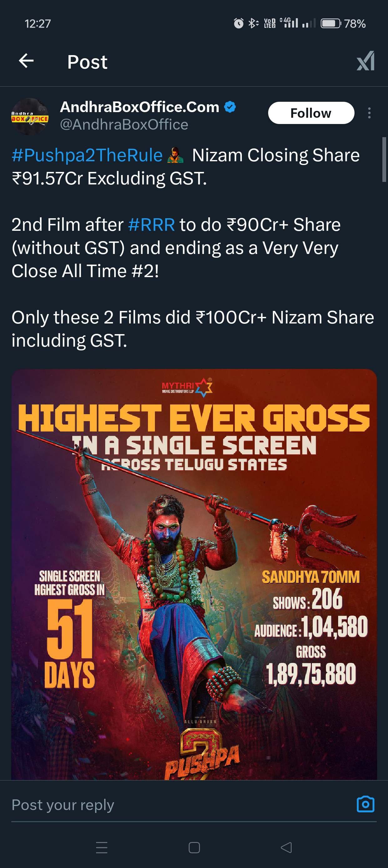Screen dimensions: 388x868
Task: Tap the AndhraBoxOffice.Com display name
Action: click(140, 107)
